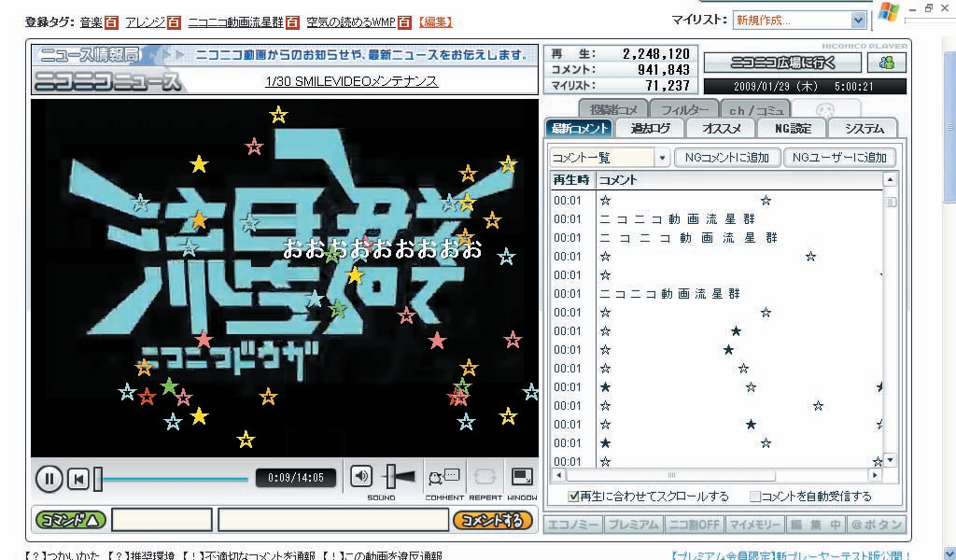Image resolution: width=956 pixels, height=560 pixels.
Task: Open the アレンジ tag link
Action: (x=145, y=22)
